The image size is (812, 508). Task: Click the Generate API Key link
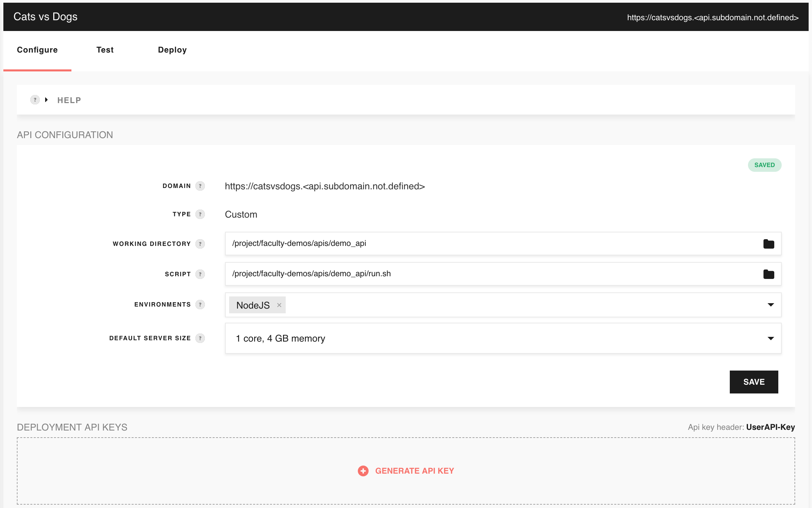414,471
